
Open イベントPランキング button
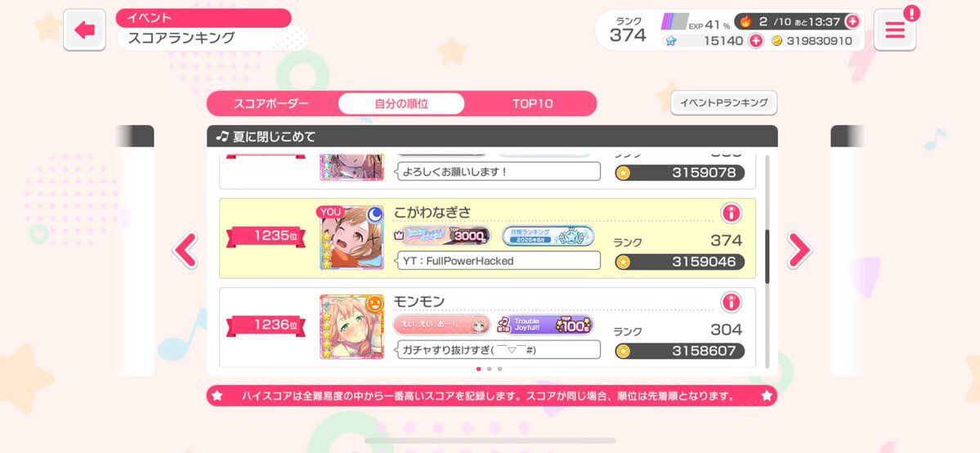tap(723, 102)
